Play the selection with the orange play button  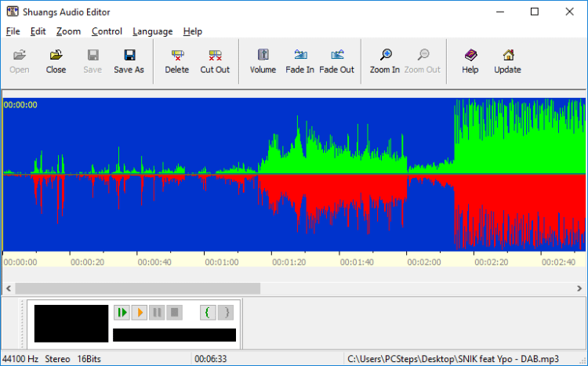click(x=140, y=313)
